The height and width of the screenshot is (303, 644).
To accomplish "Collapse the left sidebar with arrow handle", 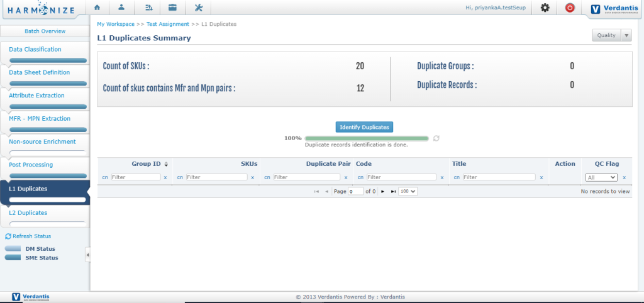I will pyautogui.click(x=87, y=255).
